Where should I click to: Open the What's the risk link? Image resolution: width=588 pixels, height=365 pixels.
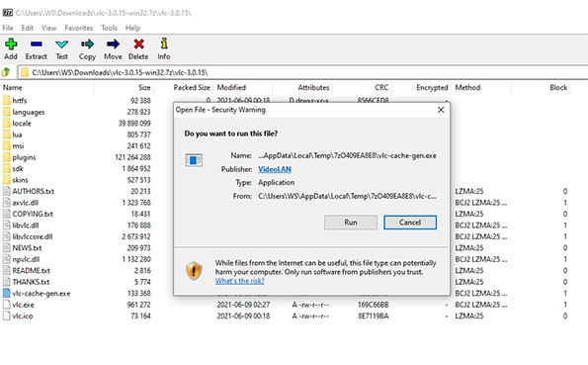coord(239,281)
